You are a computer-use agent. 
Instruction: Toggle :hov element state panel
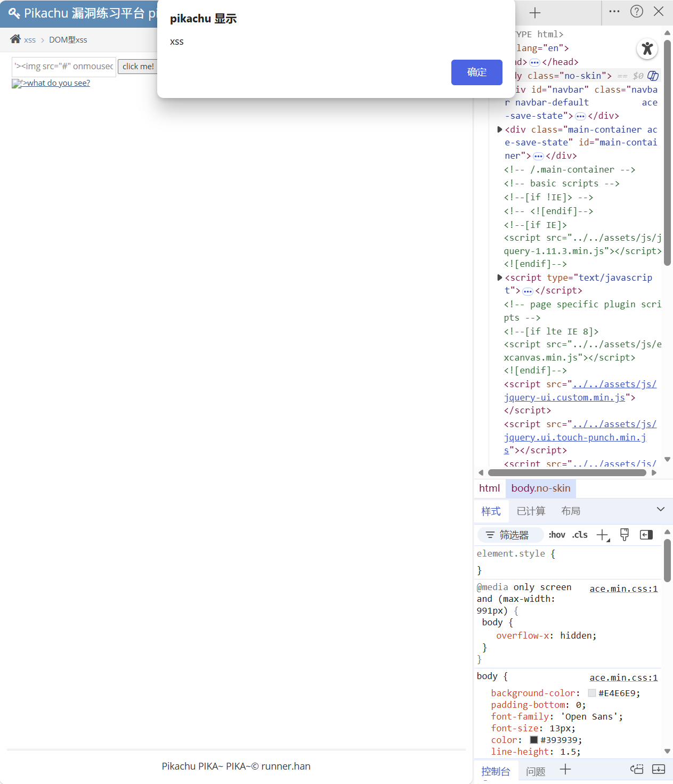(x=557, y=535)
